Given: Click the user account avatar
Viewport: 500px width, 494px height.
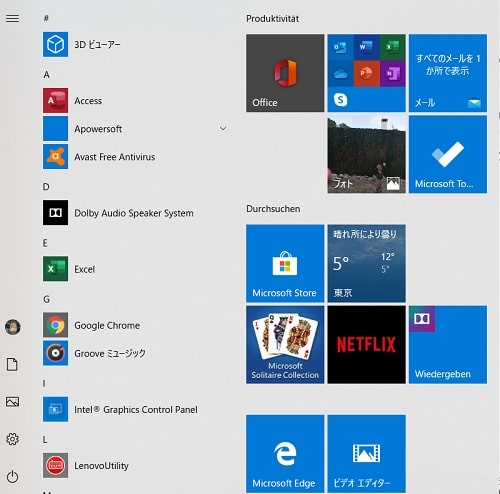Looking at the screenshot, I should tap(13, 327).
